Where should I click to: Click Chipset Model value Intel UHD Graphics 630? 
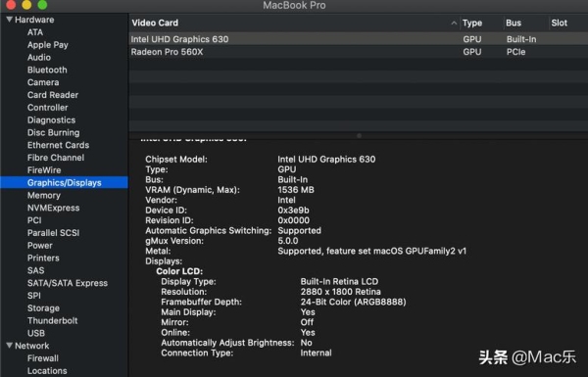(326, 160)
